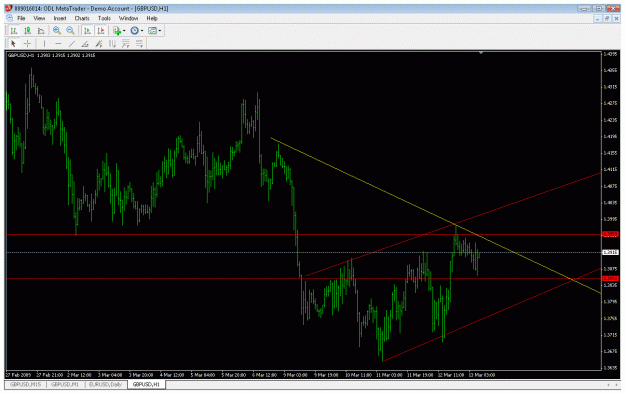Switch to the EURUSD,Daily chart tab
625x394 pixels.
click(x=106, y=384)
